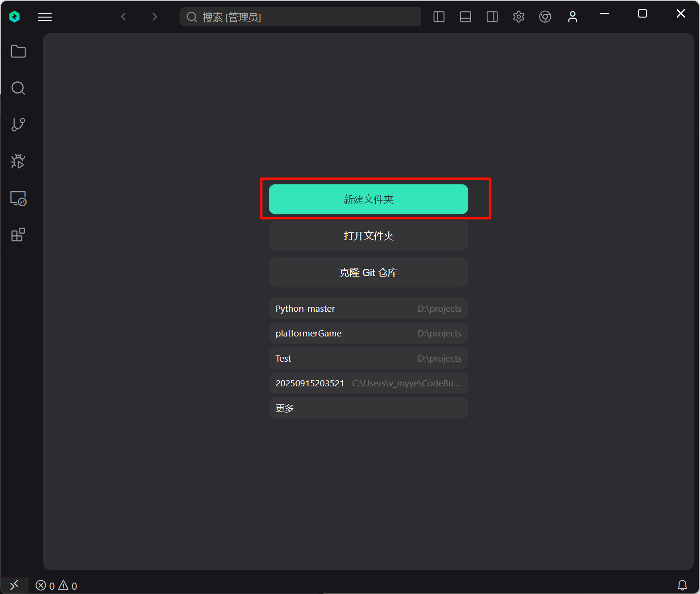
Task: Click the search box labeled 搜索 [管理员]
Action: [300, 17]
